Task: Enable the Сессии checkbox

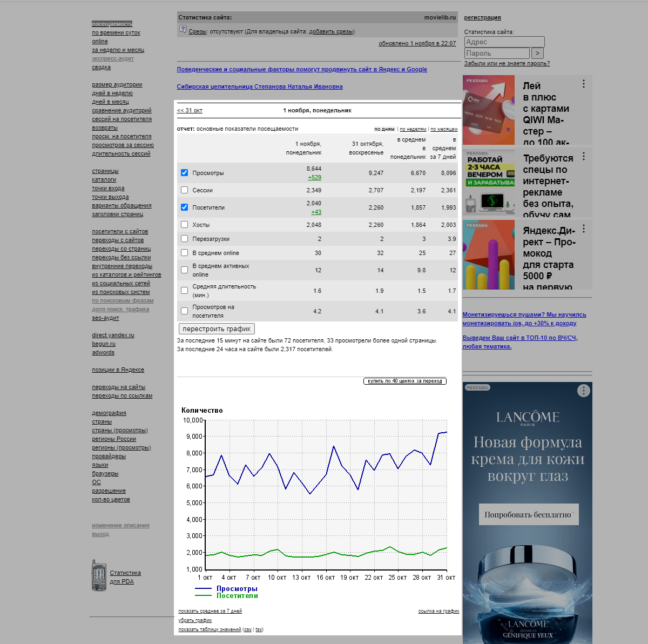Action: (185, 190)
